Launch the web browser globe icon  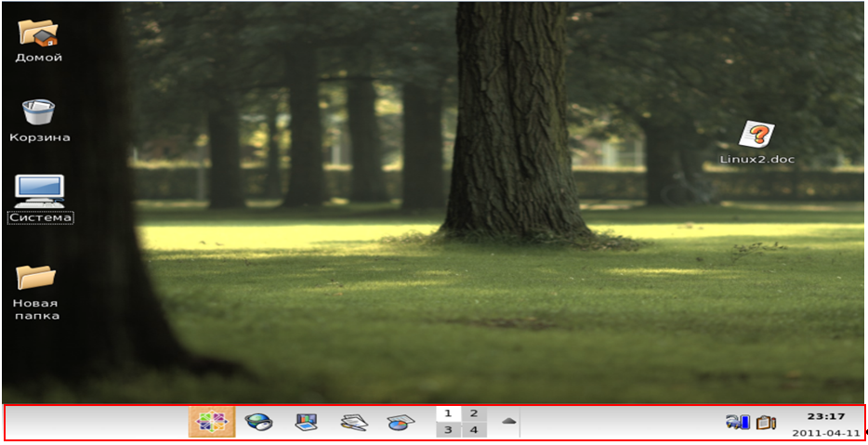pos(258,423)
